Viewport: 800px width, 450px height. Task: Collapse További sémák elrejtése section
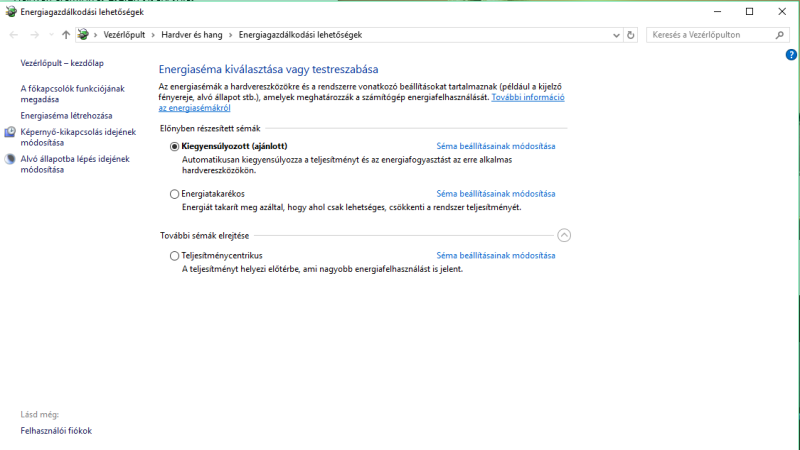point(564,235)
